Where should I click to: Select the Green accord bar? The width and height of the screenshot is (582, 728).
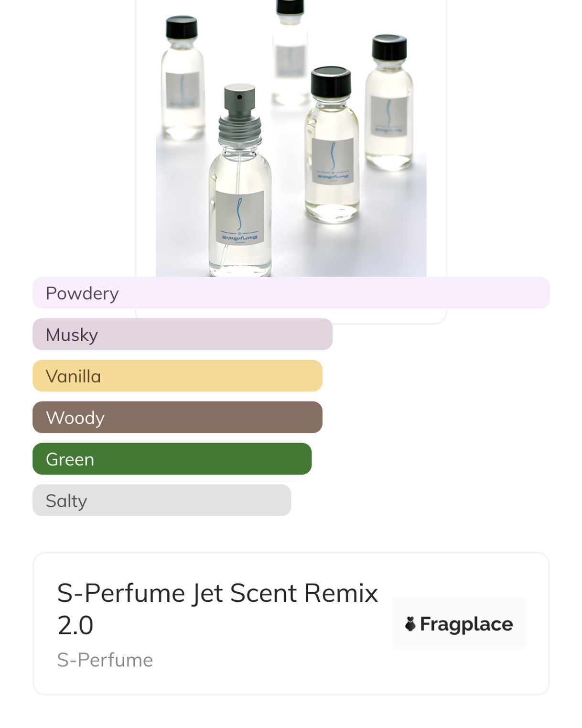click(x=172, y=459)
